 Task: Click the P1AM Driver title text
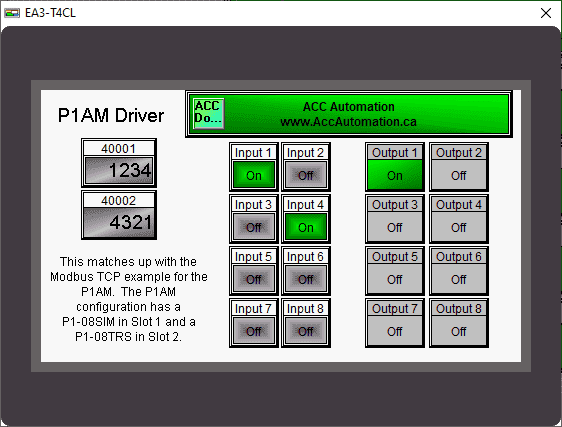pyautogui.click(x=111, y=115)
